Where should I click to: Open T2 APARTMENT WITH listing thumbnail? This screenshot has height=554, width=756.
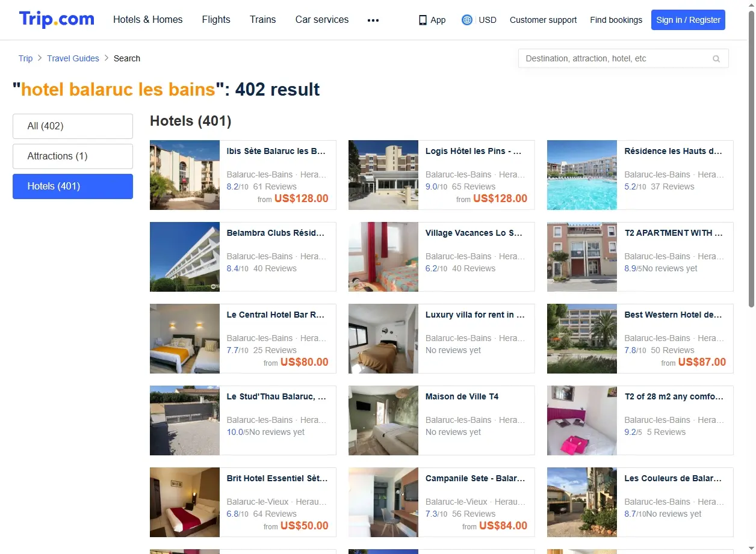coord(582,257)
